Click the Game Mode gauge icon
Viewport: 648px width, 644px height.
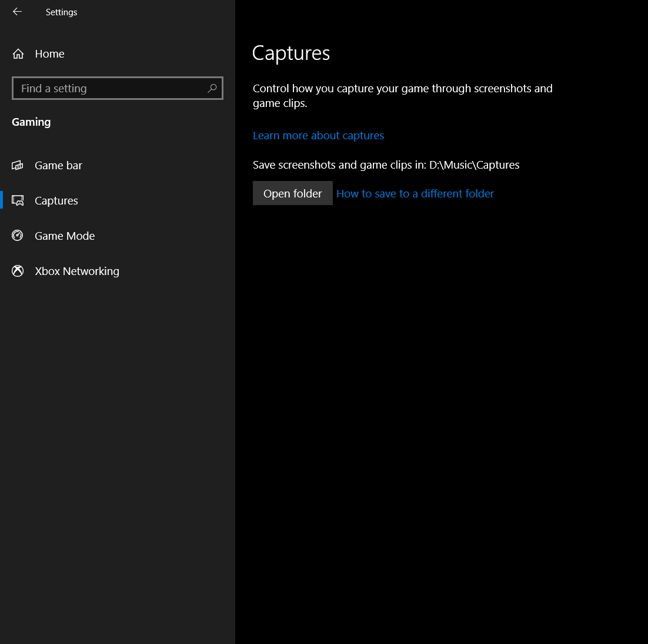(x=18, y=236)
